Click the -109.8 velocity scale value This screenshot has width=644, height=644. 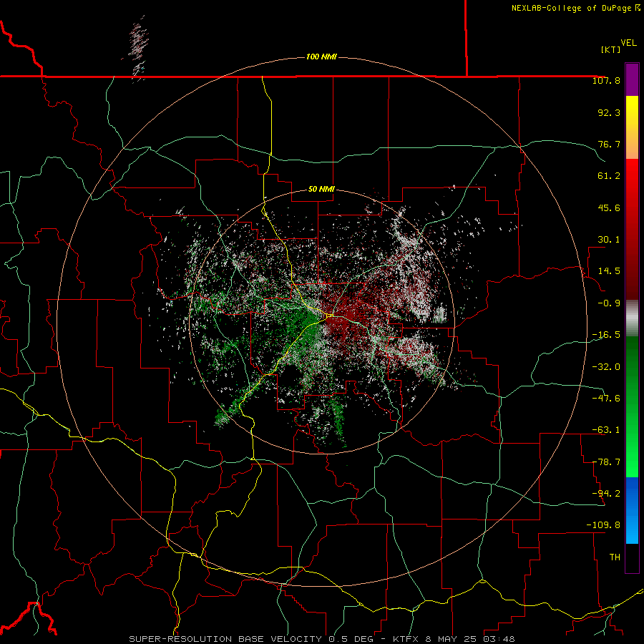(603, 525)
